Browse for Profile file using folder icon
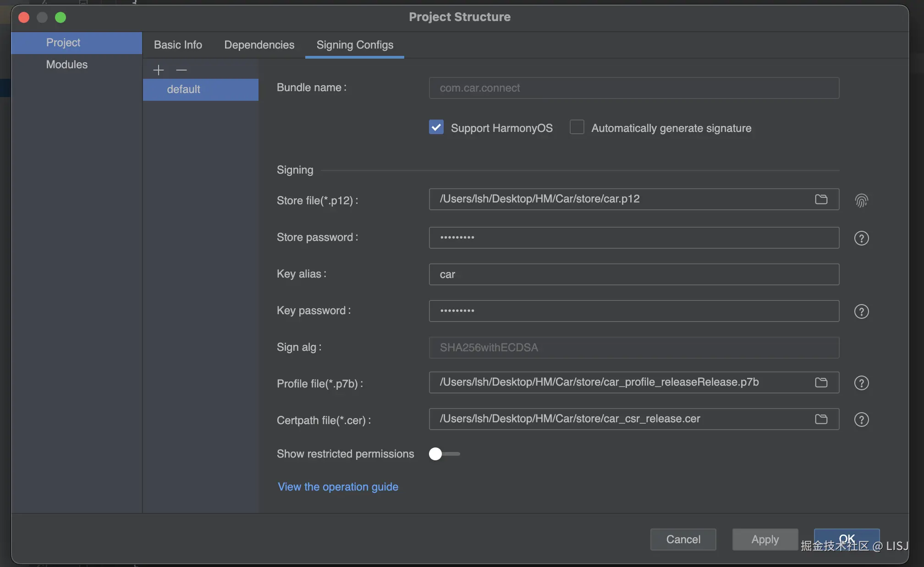 (821, 382)
